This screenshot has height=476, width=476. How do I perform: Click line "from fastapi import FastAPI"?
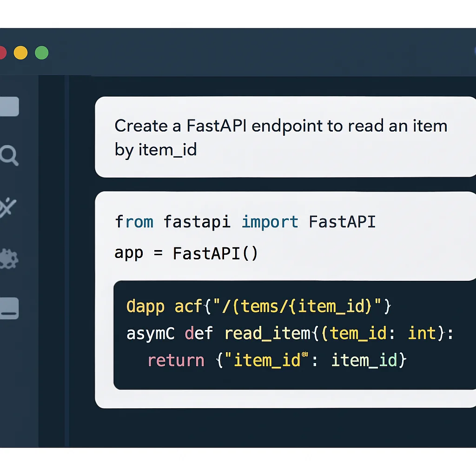point(245,222)
